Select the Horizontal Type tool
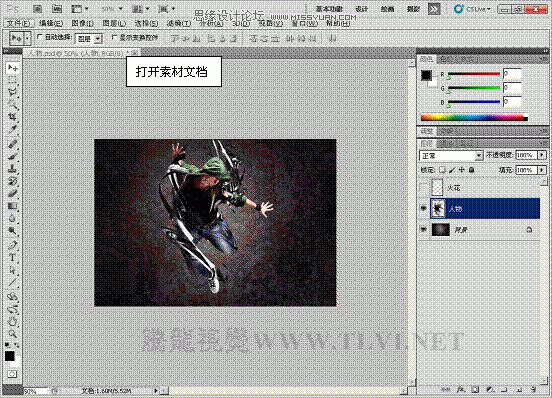Screen dimensions: 552x398 13,258
